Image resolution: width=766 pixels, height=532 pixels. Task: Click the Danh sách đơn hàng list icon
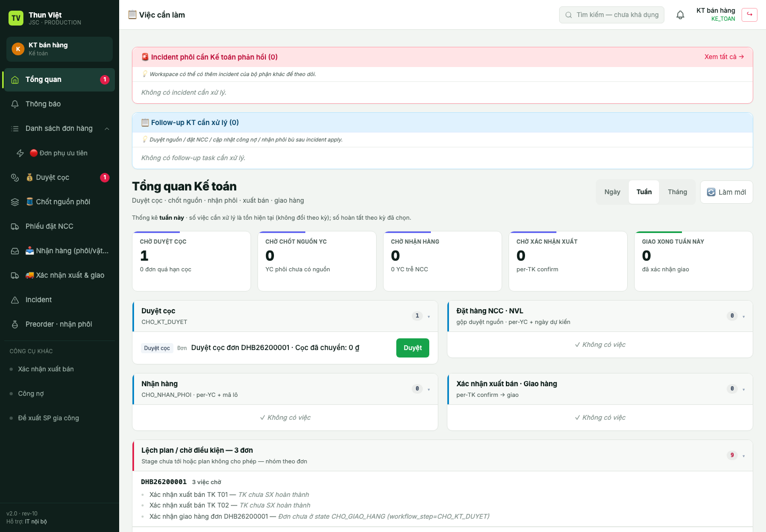[15, 129]
